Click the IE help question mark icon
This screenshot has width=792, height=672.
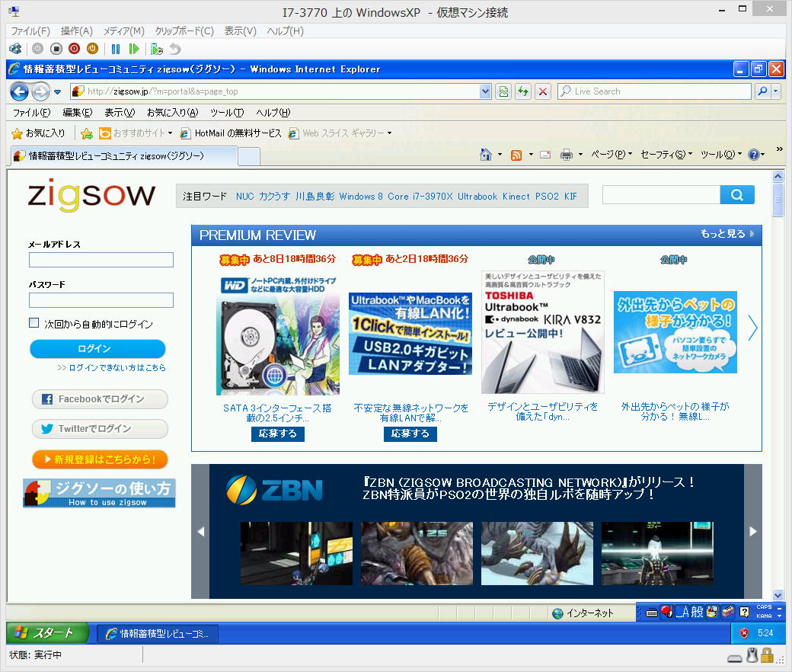(x=754, y=155)
